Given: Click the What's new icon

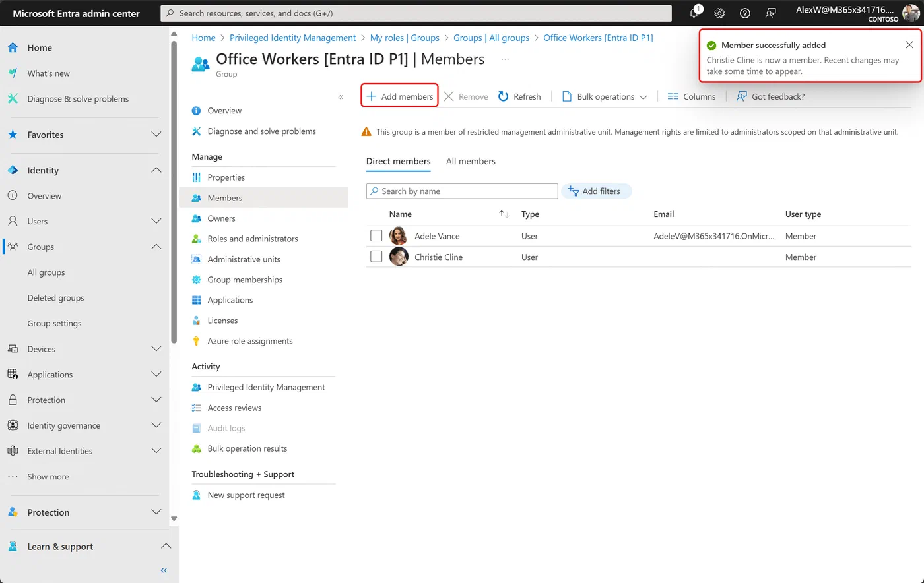Looking at the screenshot, I should 13,73.
